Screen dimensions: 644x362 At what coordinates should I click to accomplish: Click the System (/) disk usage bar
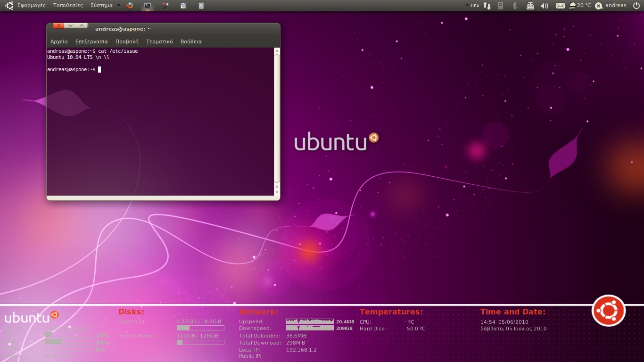click(x=200, y=328)
